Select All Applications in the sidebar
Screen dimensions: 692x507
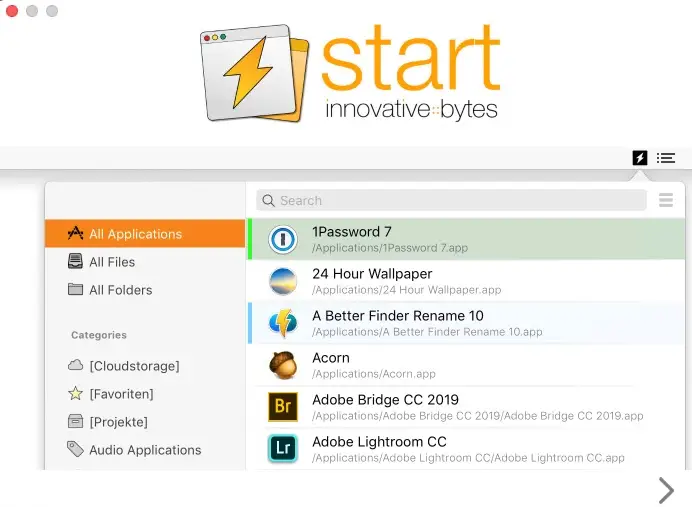click(x=135, y=234)
